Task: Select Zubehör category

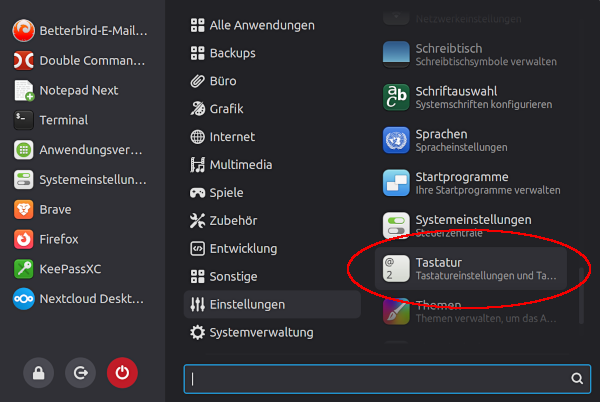Action: (x=272, y=221)
